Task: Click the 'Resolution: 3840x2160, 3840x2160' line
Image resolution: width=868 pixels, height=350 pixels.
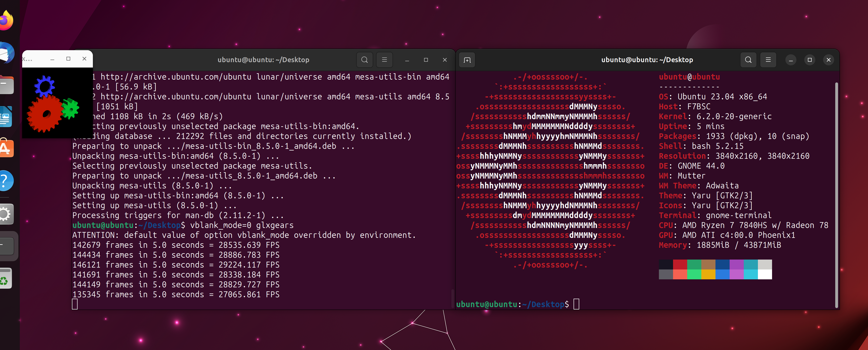Action: 734,156
